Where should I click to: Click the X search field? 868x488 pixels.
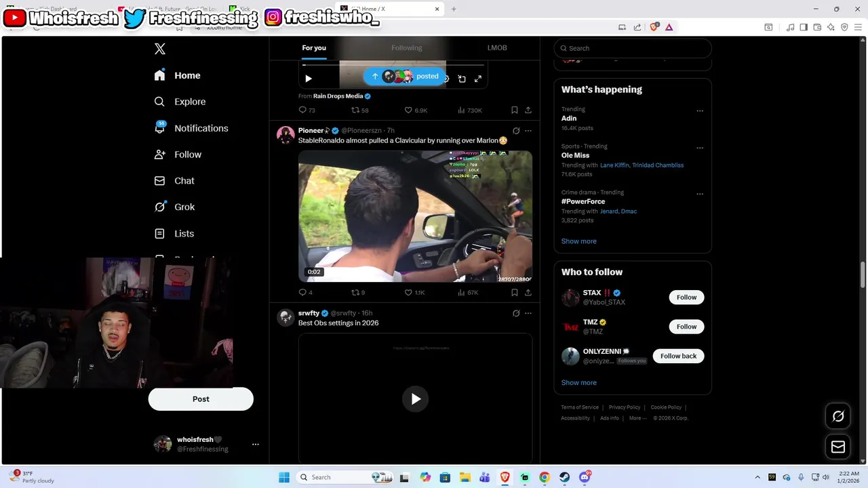click(633, 48)
